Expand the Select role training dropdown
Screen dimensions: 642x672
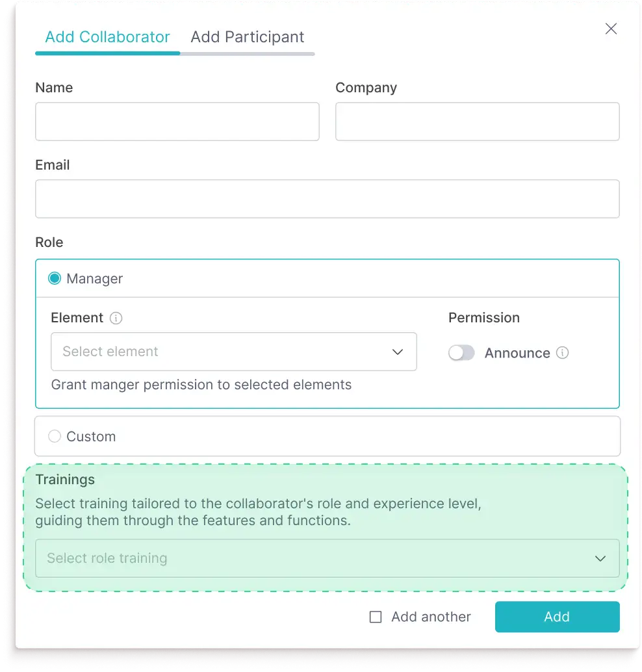[327, 558]
